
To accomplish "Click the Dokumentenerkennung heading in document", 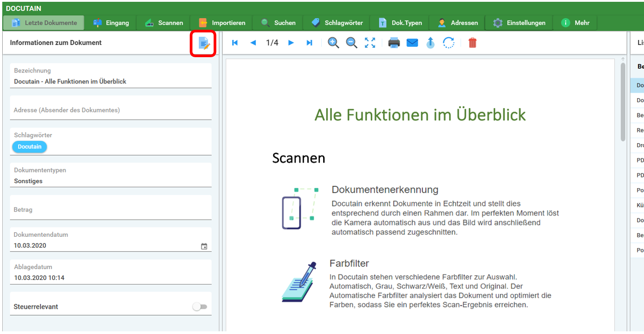I will click(x=385, y=190).
